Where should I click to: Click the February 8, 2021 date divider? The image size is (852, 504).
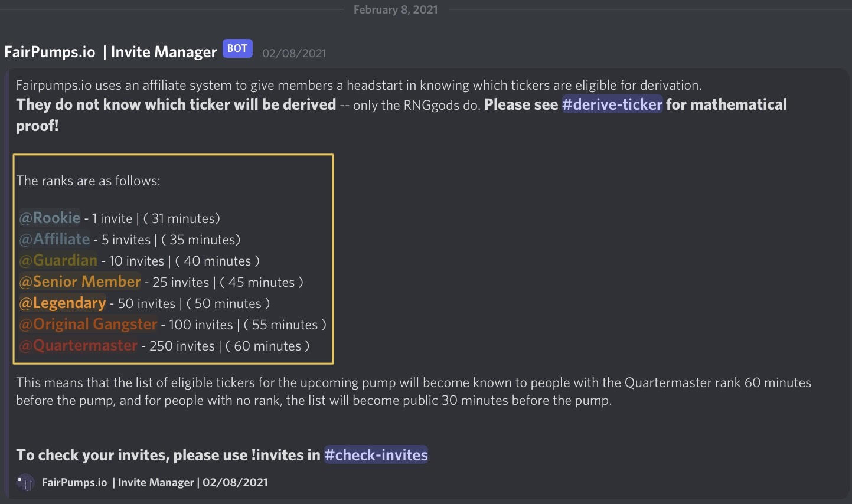[x=396, y=9]
